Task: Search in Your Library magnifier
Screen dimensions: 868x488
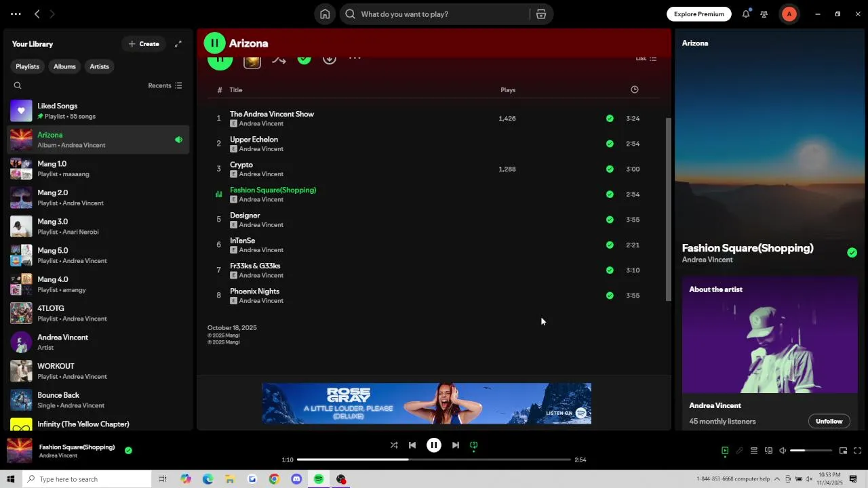Action: pyautogui.click(x=18, y=85)
